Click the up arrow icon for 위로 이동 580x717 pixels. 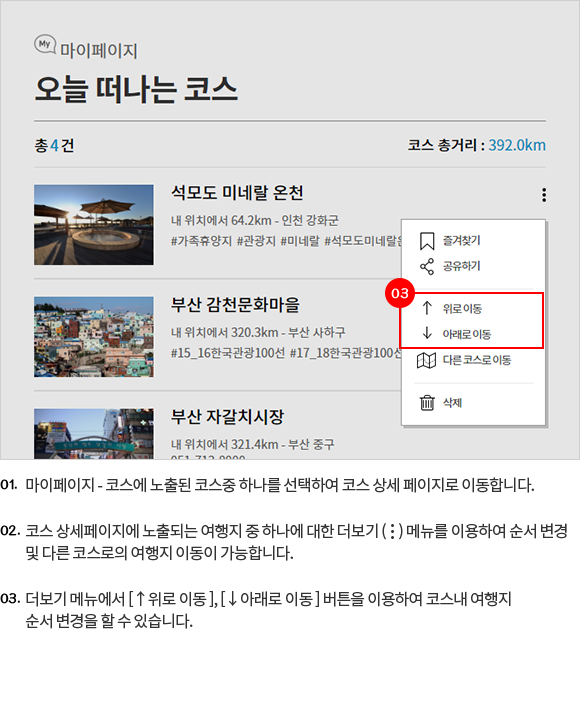427,308
